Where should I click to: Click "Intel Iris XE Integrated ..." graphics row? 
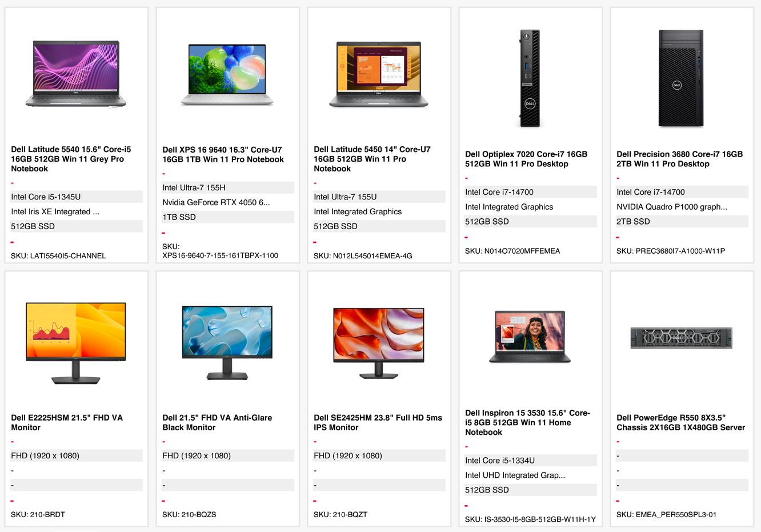pos(77,211)
